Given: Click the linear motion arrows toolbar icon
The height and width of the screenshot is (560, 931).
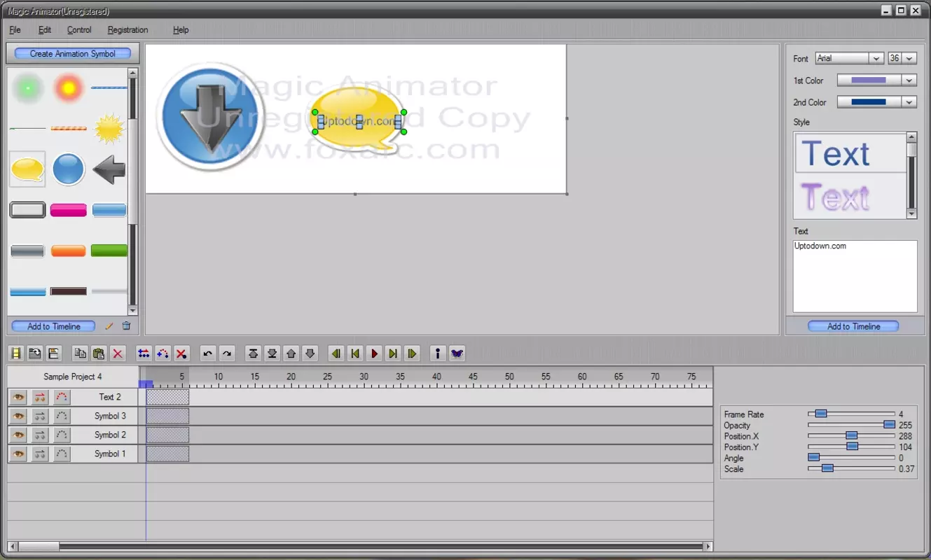Looking at the screenshot, I should pyautogui.click(x=144, y=353).
